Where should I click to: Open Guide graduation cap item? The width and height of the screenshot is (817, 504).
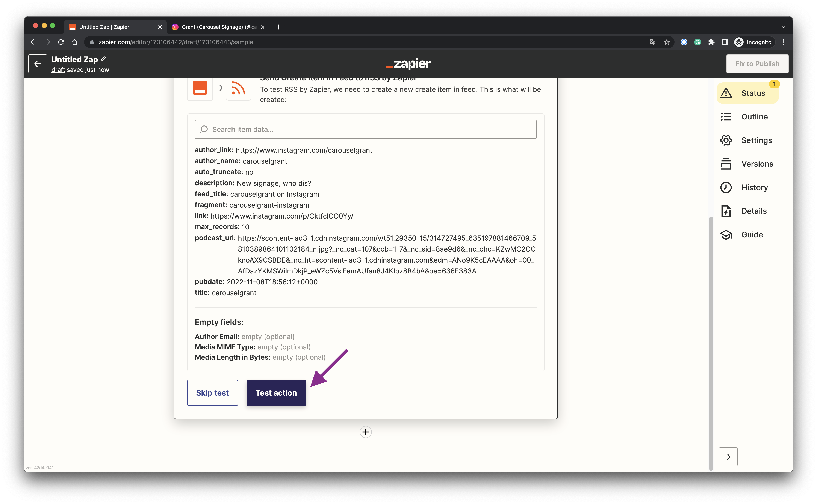[742, 235]
